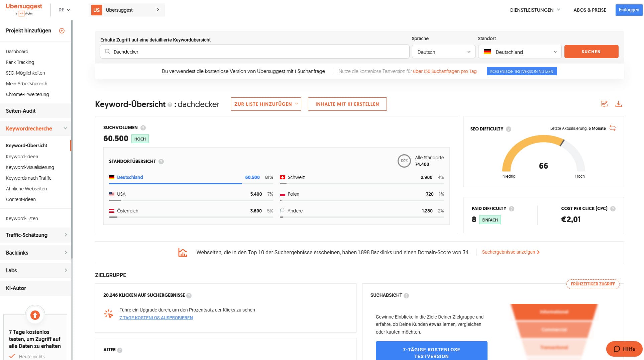Image resolution: width=644 pixels, height=360 pixels.
Task: Click the SEO Difficulty gauge showing 66
Action: click(543, 154)
